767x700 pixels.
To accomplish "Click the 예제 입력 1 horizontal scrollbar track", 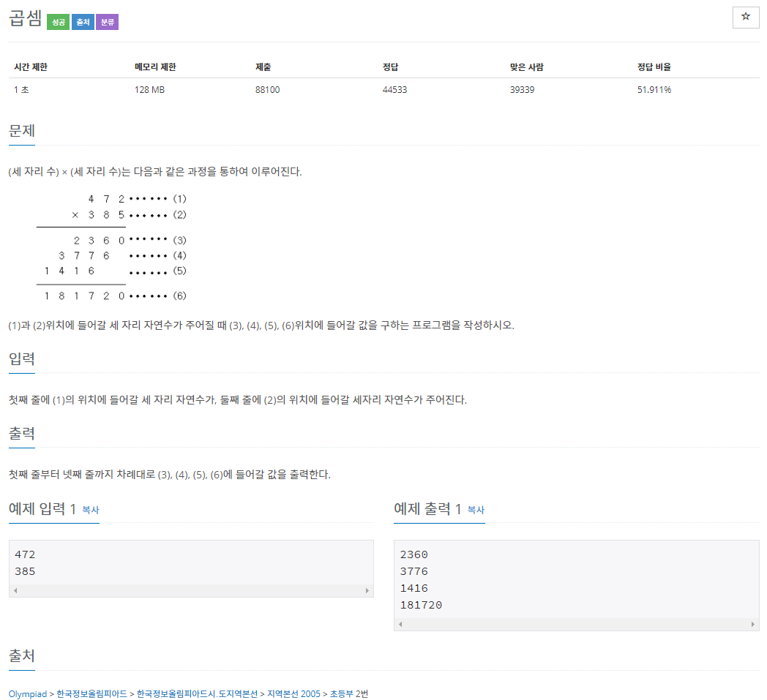I will coord(190,590).
